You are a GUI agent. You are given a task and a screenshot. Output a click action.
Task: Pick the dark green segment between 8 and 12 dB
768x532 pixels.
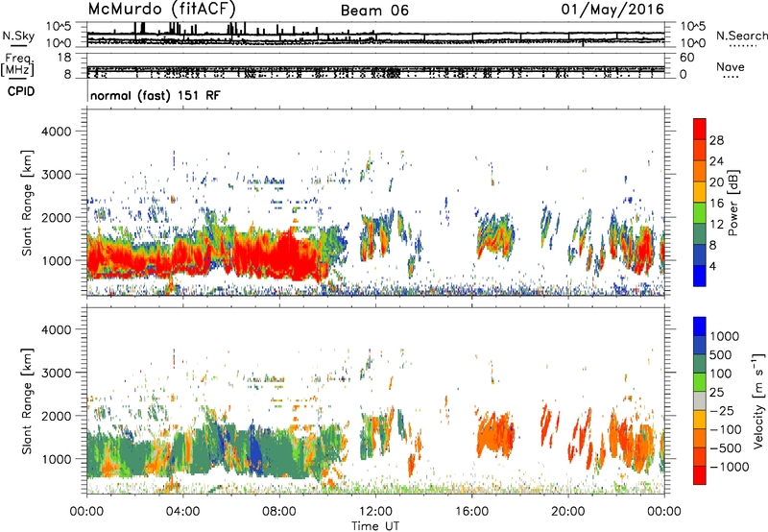pyautogui.click(x=700, y=234)
